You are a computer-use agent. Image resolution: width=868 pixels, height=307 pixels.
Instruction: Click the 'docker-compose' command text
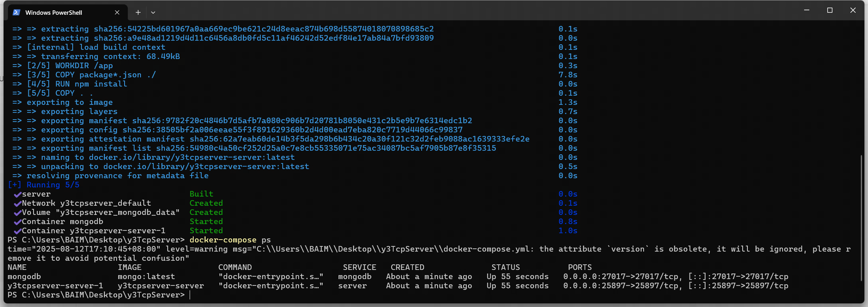click(223, 240)
